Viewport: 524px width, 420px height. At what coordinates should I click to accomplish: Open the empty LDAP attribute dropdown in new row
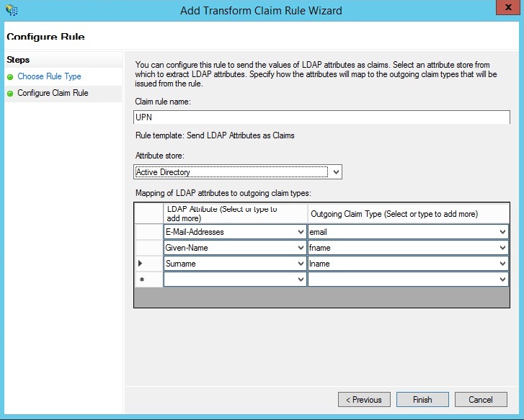point(301,280)
